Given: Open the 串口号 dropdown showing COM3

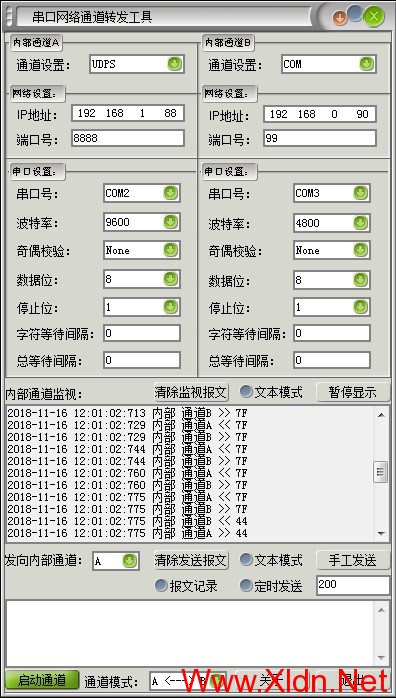Looking at the screenshot, I should point(331,193).
